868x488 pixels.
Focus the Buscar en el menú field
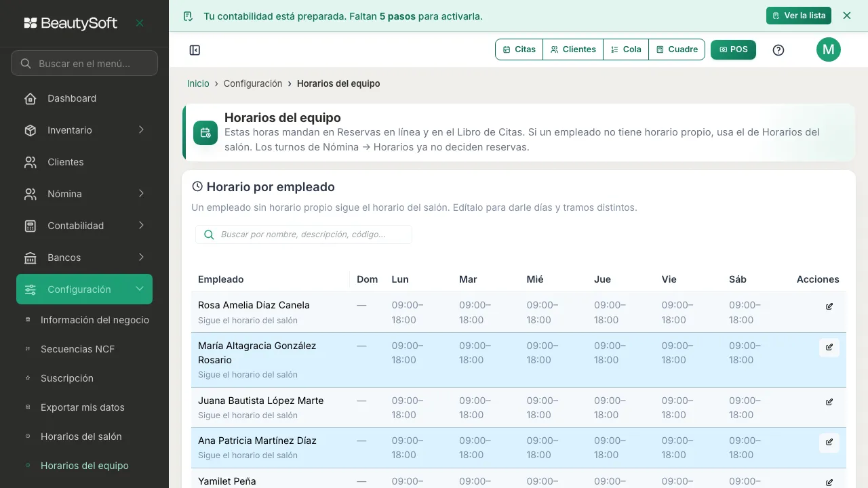84,63
